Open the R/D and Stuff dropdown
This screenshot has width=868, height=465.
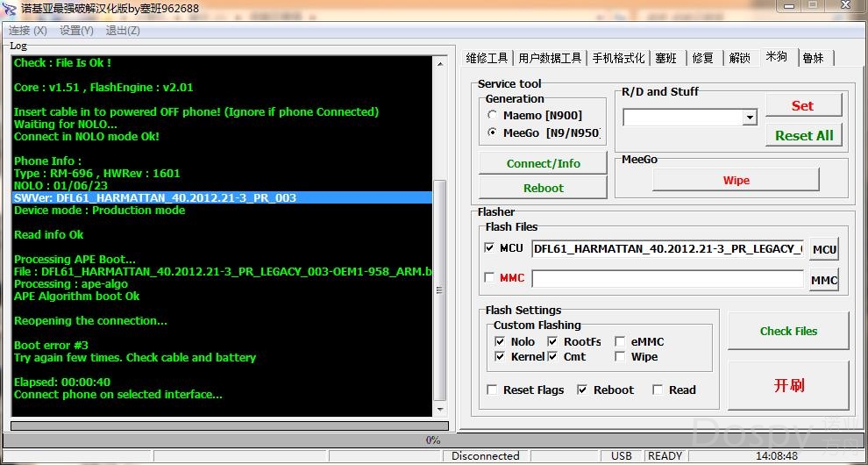coord(750,117)
